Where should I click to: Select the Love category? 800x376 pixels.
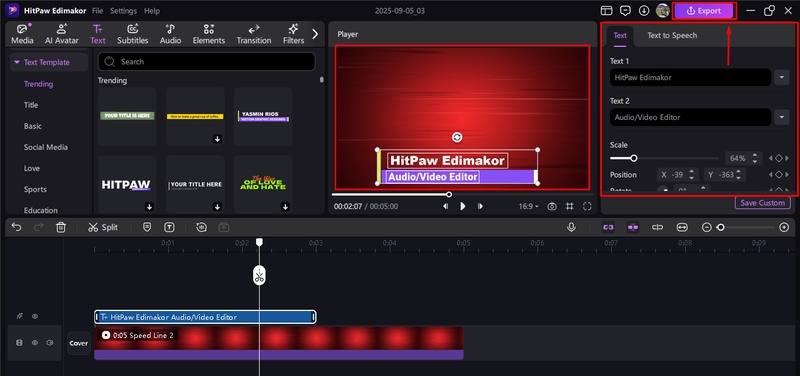pos(32,168)
